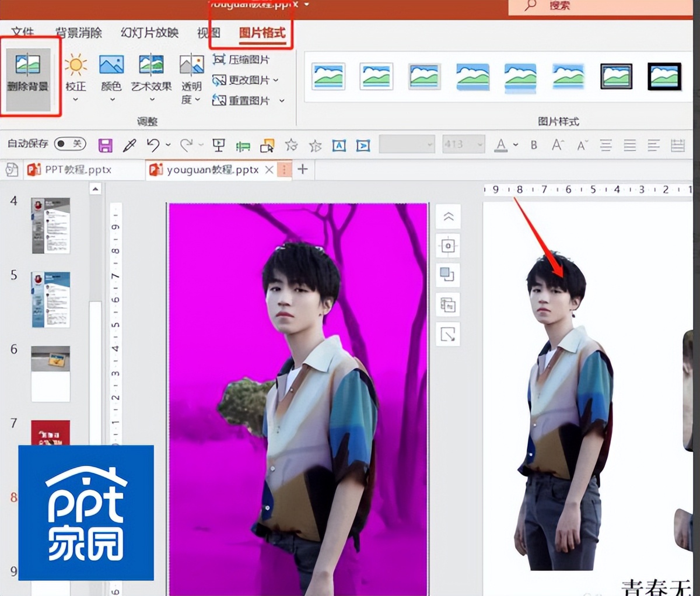The width and height of the screenshot is (700, 596).
Task: Click the orange selection pane icon
Action: (267, 145)
